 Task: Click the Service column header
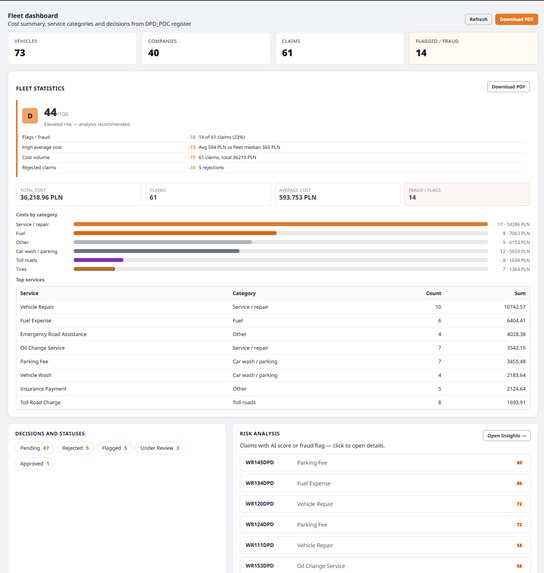click(x=29, y=293)
